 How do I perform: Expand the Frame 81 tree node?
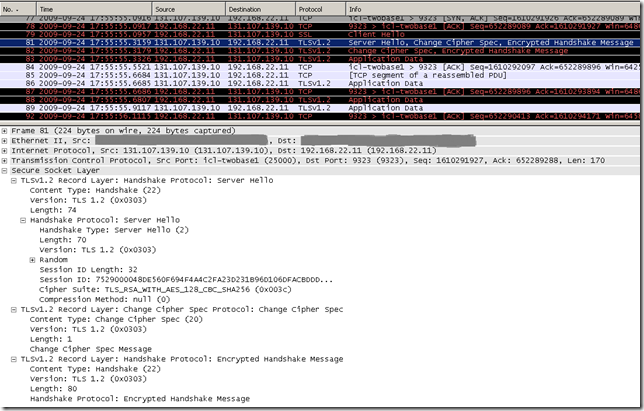coord(4,131)
